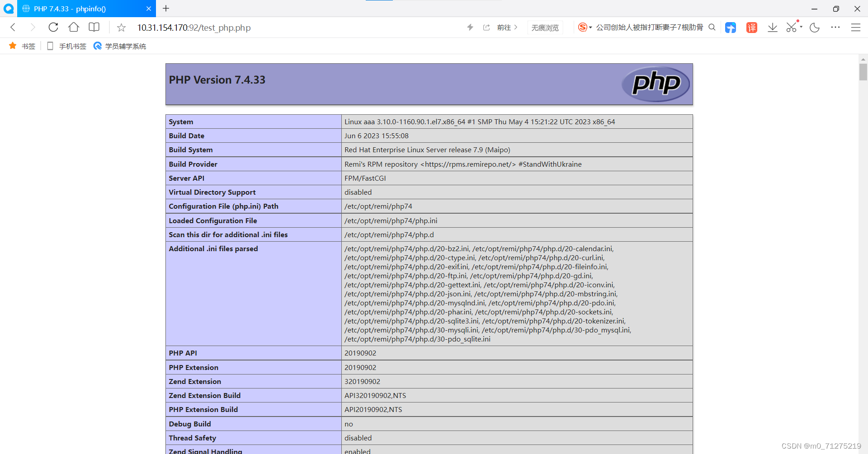Viewport: 868px width, 454px height.
Task: Open the 书签 bookmarks folder
Action: (x=22, y=46)
